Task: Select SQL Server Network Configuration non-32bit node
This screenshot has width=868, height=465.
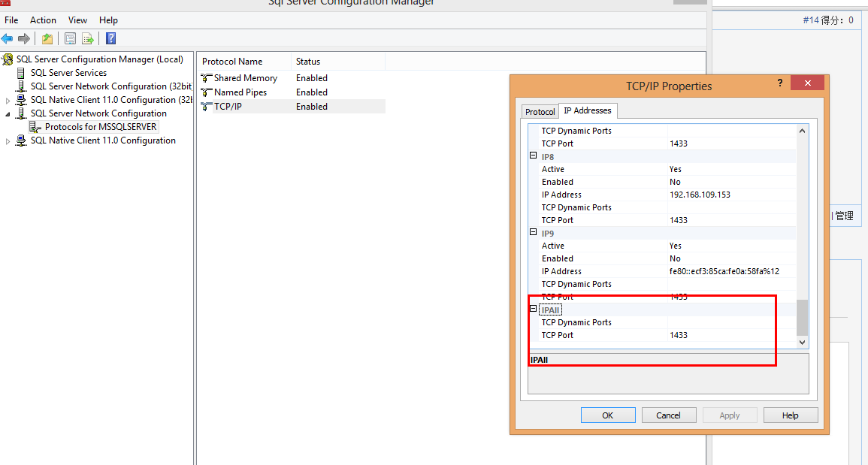Action: pyautogui.click(x=98, y=113)
